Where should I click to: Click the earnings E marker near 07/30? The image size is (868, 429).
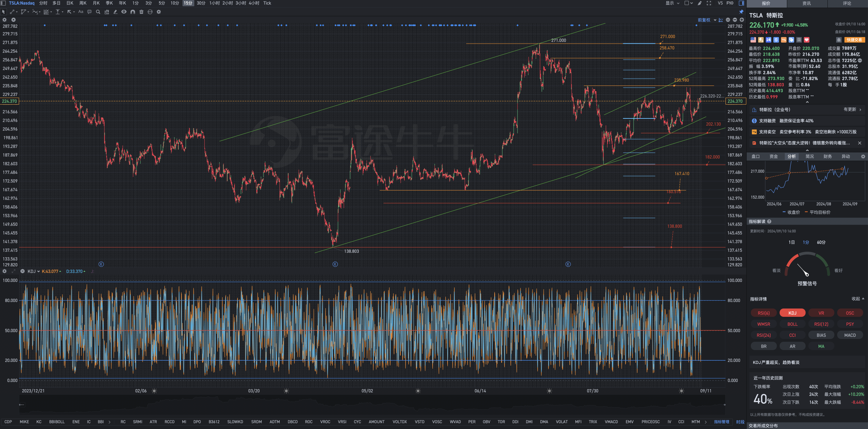pyautogui.click(x=568, y=264)
